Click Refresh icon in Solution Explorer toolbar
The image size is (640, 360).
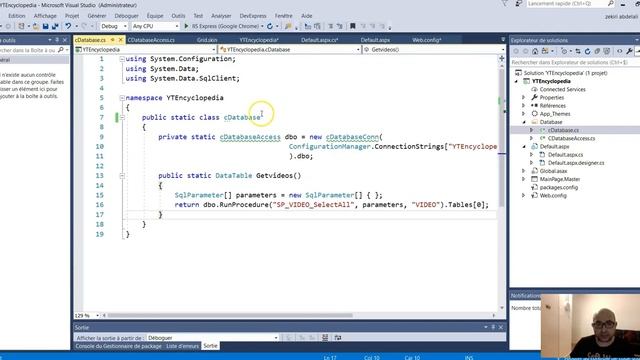pos(587,51)
